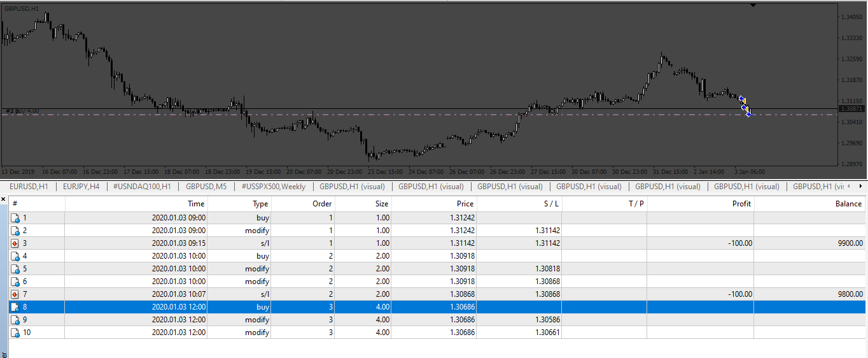
Task: Click the Balance column header
Action: [810, 204]
